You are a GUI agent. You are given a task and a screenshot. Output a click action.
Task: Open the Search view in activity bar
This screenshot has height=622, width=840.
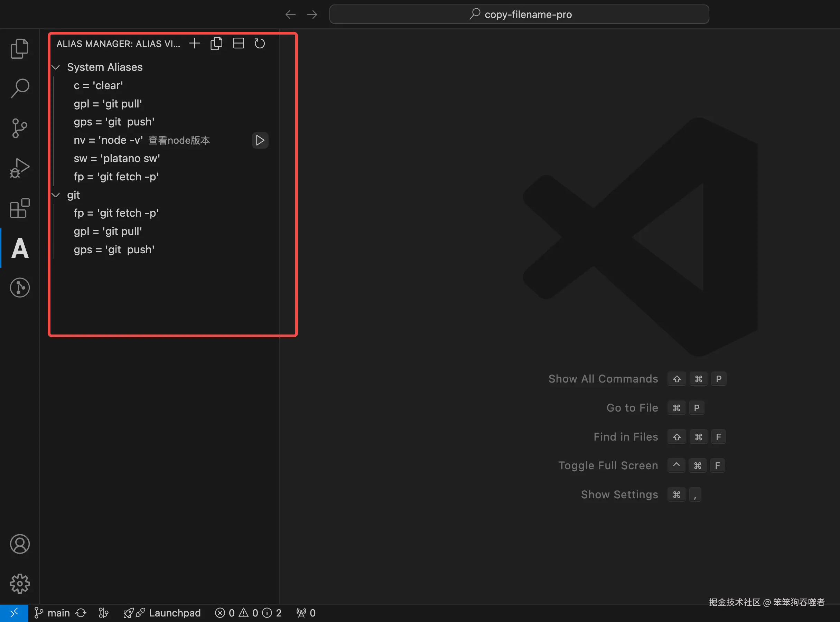20,88
